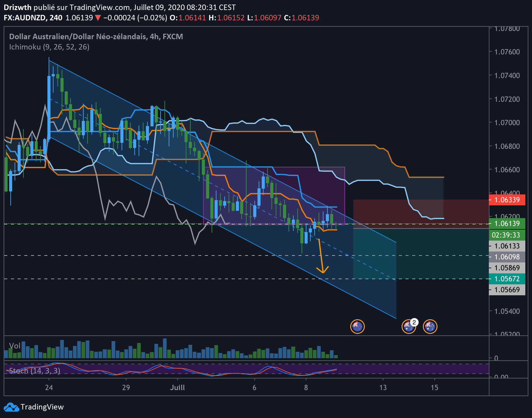Screen dimensions: 532x418
Task: Click the 02:39:33 candle countdown label
Action: click(507, 235)
